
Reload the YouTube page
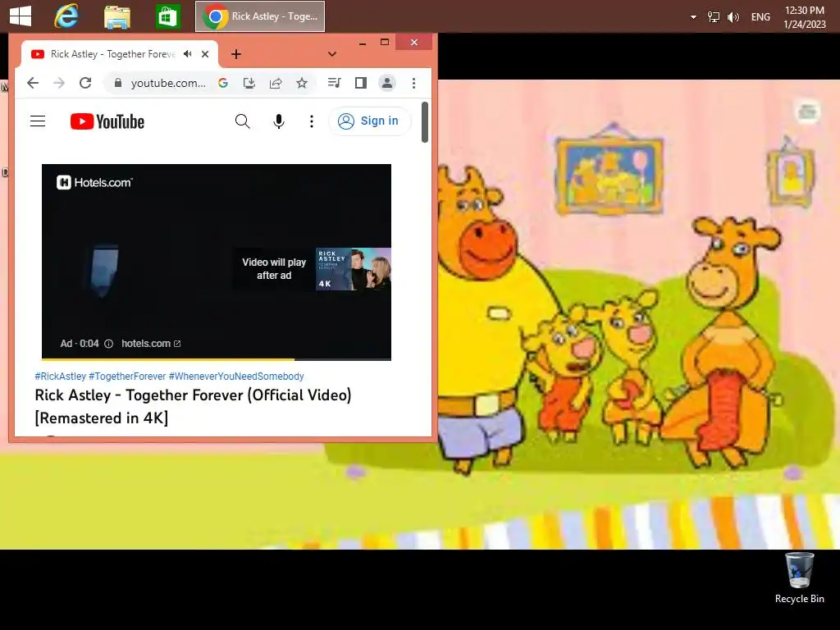85,83
